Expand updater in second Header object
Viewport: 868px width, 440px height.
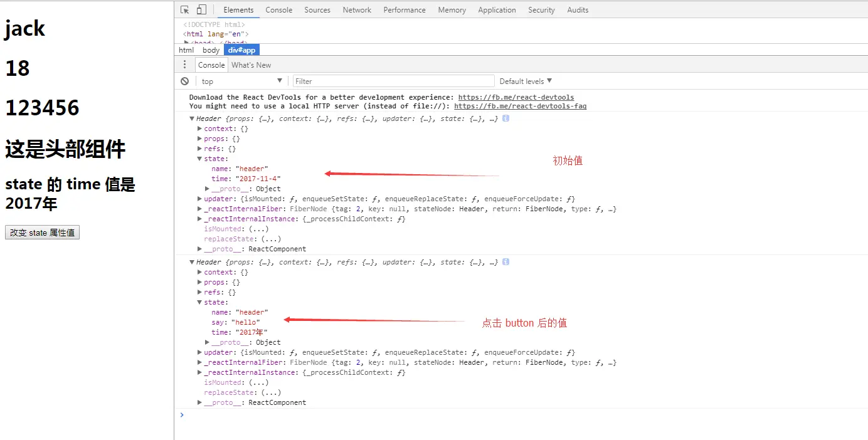click(199, 352)
